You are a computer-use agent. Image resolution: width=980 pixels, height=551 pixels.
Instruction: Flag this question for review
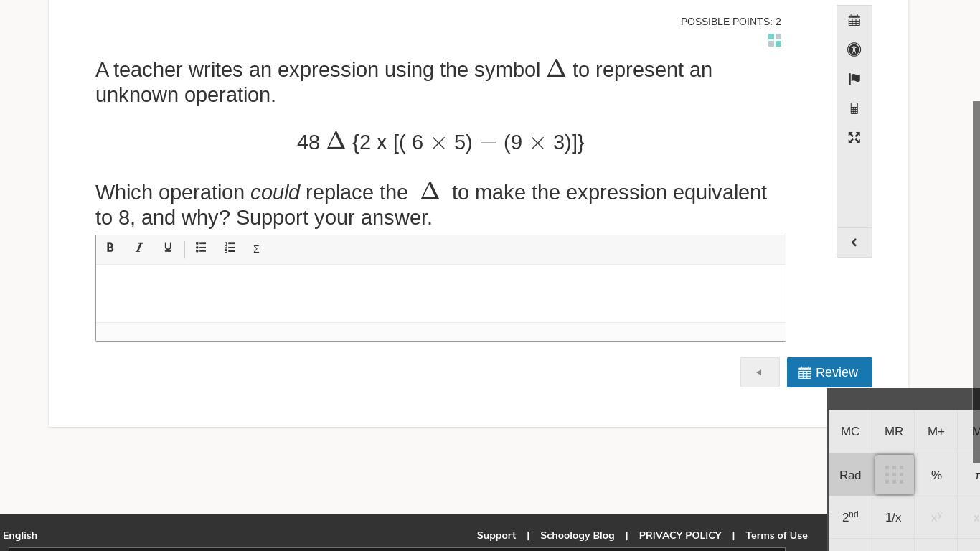coord(854,79)
